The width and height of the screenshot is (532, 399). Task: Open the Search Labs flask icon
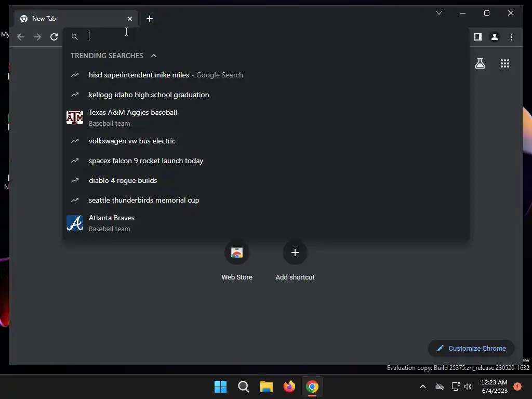point(480,63)
